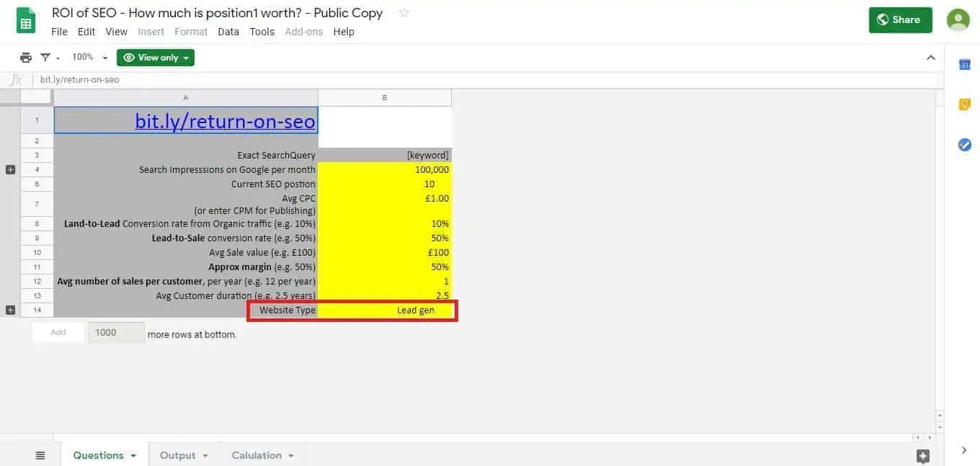The image size is (980, 466).
Task: Open the Help menu
Action: point(344,32)
